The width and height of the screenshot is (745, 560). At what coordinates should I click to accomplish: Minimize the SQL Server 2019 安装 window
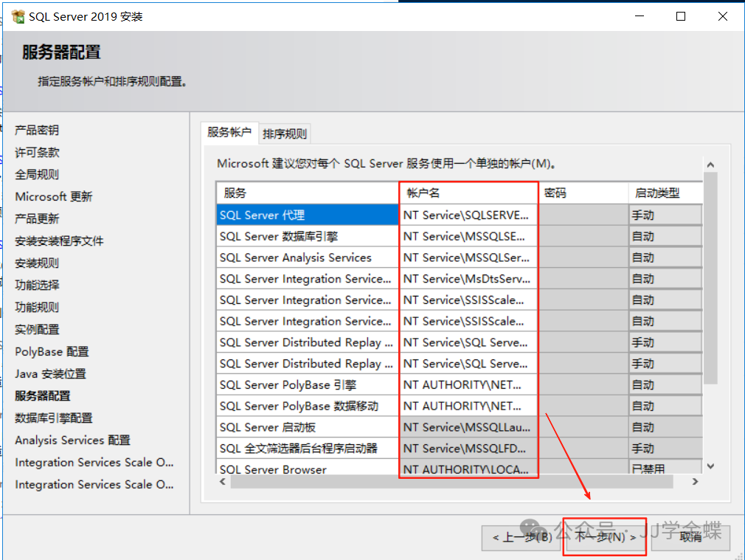tap(640, 16)
